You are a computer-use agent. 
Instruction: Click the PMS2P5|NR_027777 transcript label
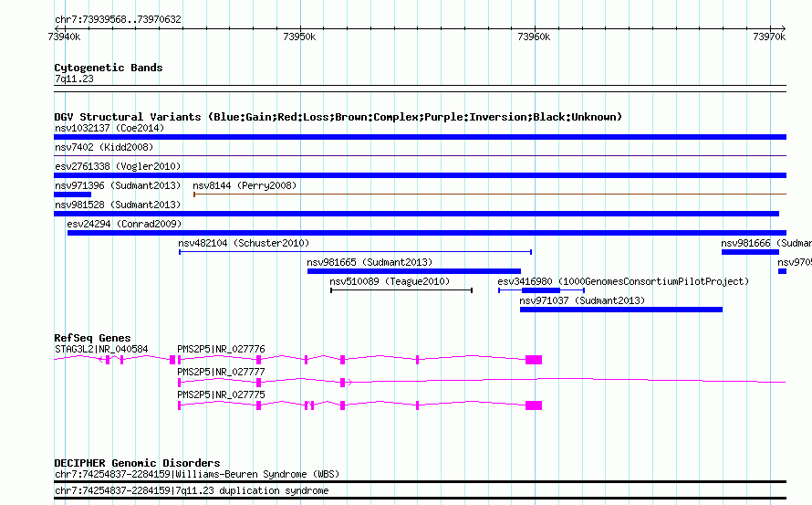[x=221, y=373]
